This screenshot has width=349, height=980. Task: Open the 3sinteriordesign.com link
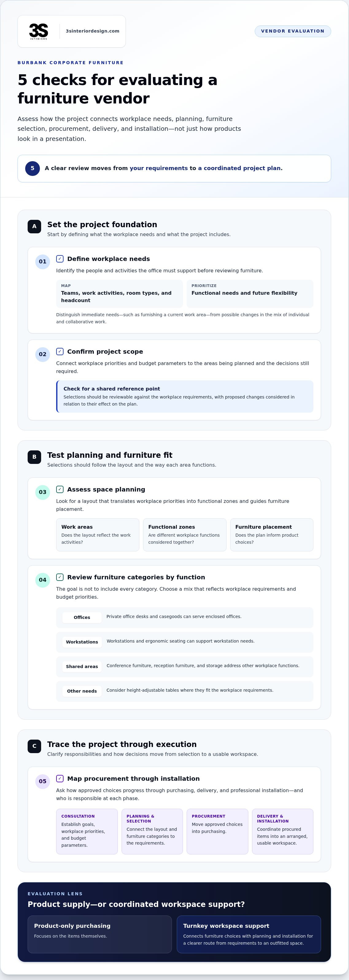pyautogui.click(x=92, y=31)
